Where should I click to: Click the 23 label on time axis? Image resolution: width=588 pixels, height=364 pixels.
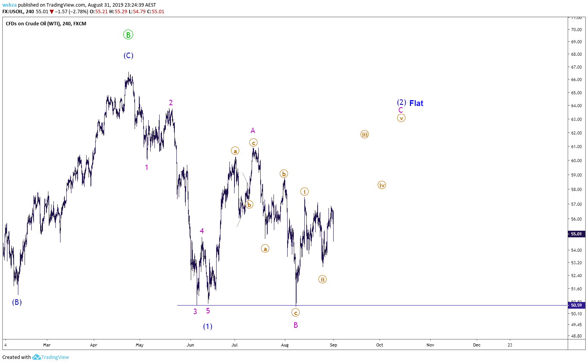point(510,345)
